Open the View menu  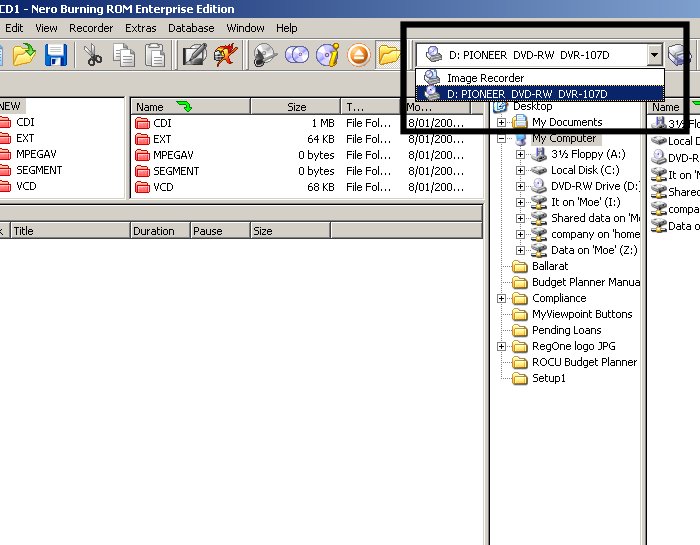46,28
